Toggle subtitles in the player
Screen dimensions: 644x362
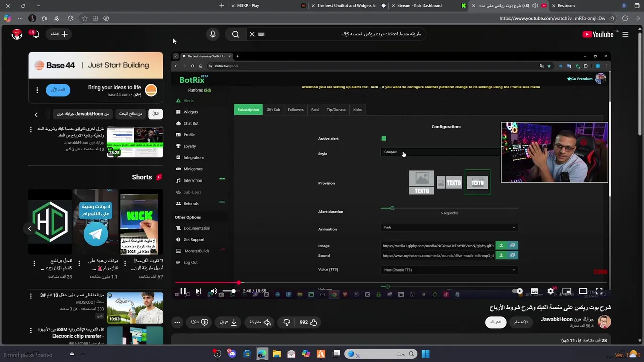tap(534, 291)
